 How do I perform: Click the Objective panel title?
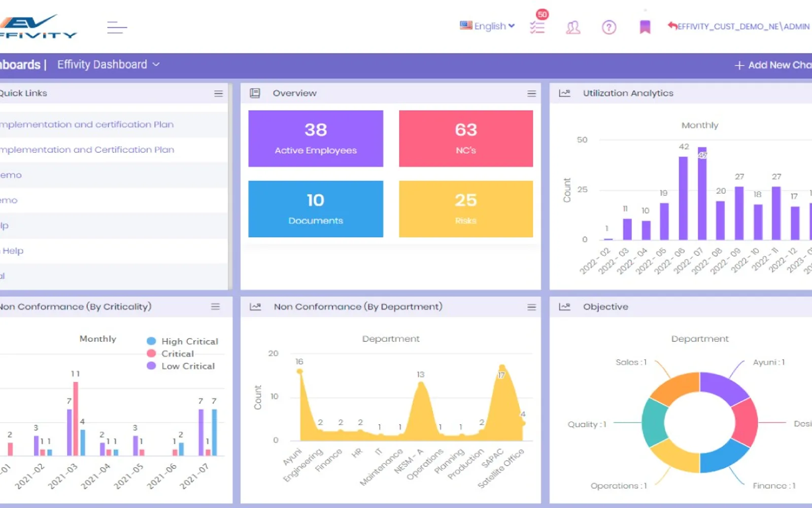coord(605,307)
